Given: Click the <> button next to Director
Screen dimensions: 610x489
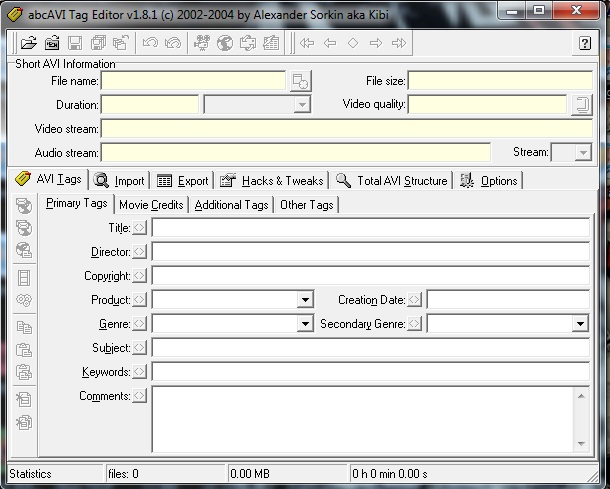Looking at the screenshot, I should tap(139, 252).
